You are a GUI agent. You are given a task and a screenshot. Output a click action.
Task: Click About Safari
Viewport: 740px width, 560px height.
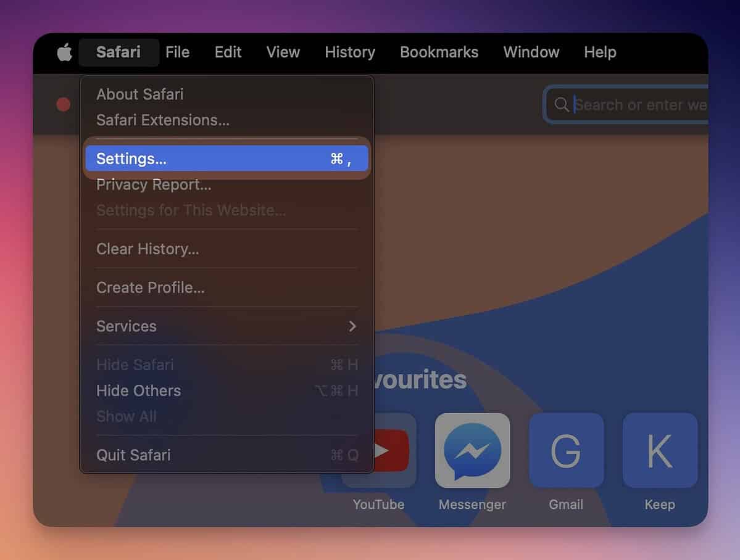[139, 94]
